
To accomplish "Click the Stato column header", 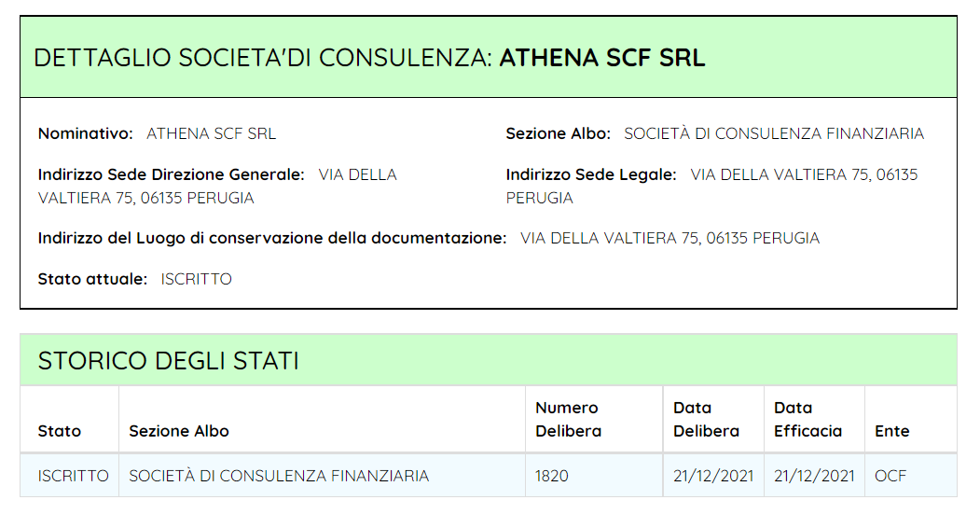I will pos(60,431).
